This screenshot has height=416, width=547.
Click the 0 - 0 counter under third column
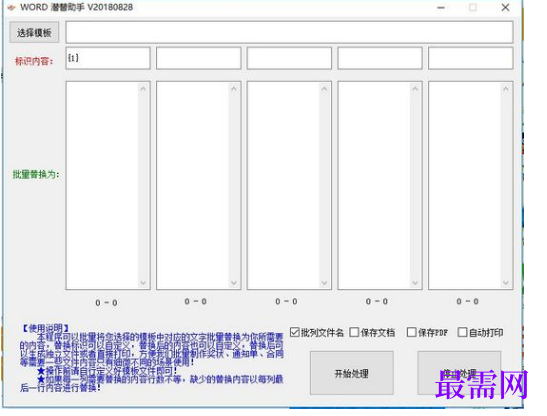point(286,302)
